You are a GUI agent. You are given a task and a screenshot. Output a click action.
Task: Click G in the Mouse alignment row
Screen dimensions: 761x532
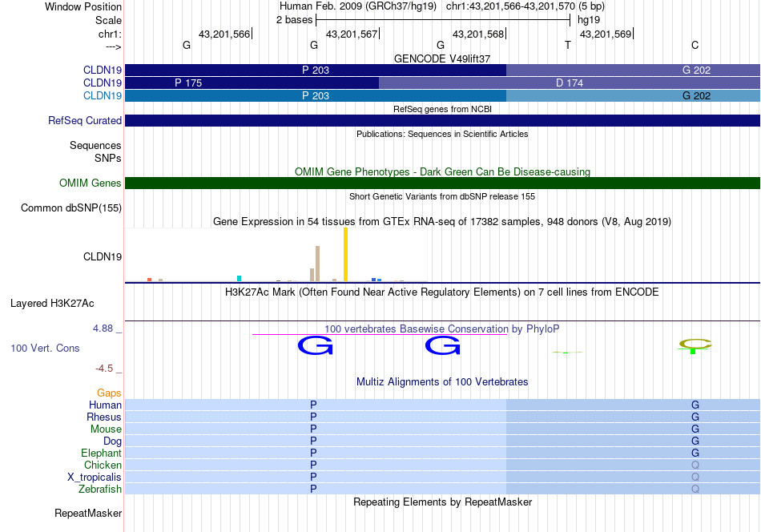click(x=695, y=429)
